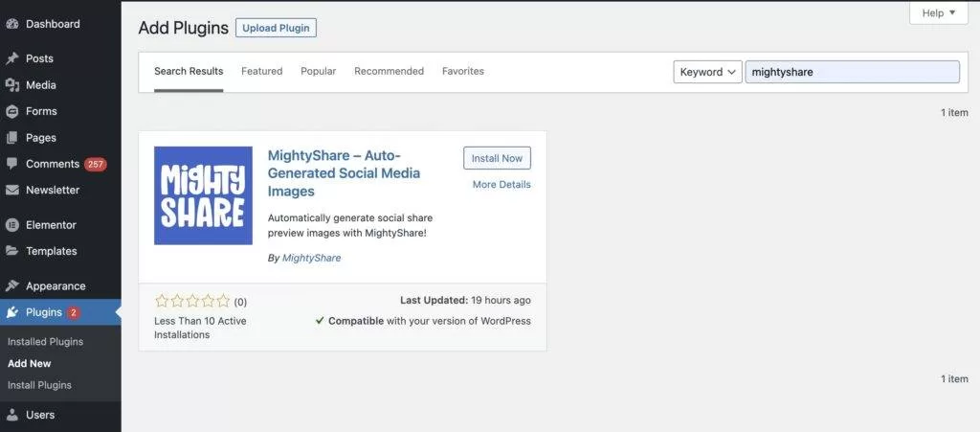Viewport: 980px width, 432px height.
Task: Open the Posts menu label
Action: 39,58
